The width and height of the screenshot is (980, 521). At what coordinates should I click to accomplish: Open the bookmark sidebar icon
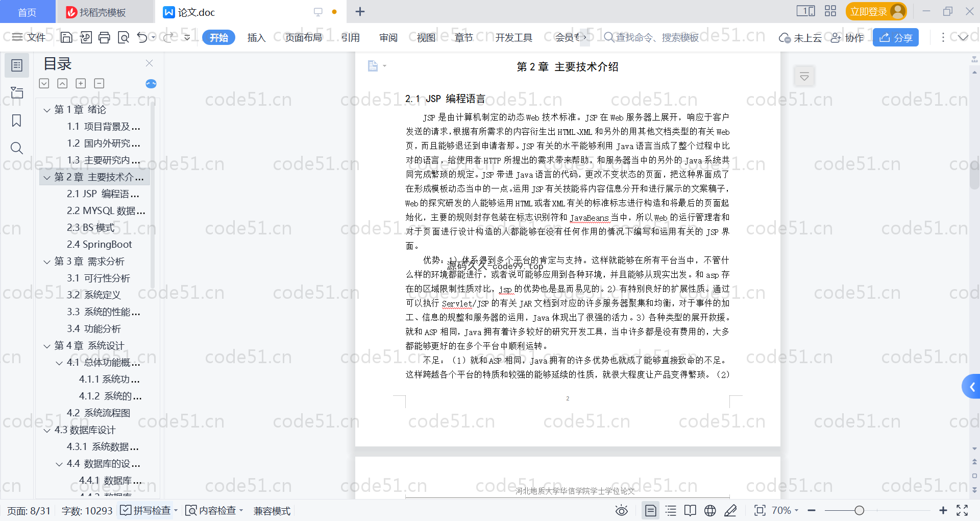[17, 121]
